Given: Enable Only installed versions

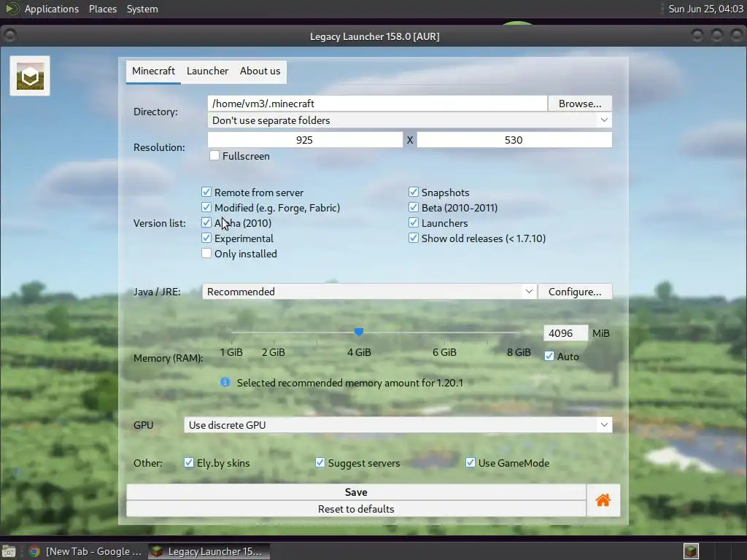Looking at the screenshot, I should click(x=206, y=253).
